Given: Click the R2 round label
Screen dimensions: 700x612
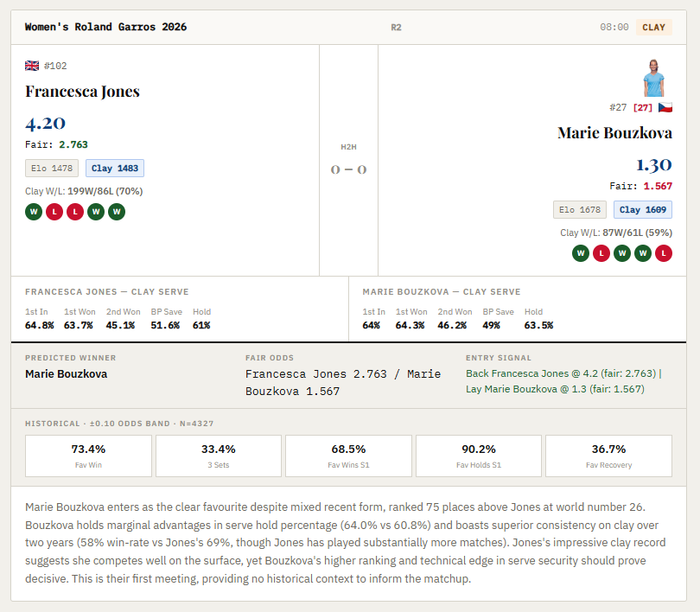Looking at the screenshot, I should [x=396, y=28].
